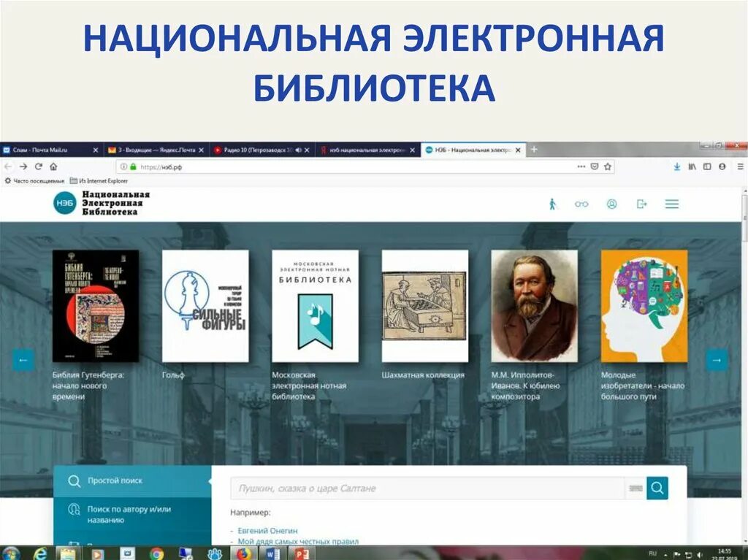
Task: Open Google Chrome from taskbar
Action: (156, 554)
